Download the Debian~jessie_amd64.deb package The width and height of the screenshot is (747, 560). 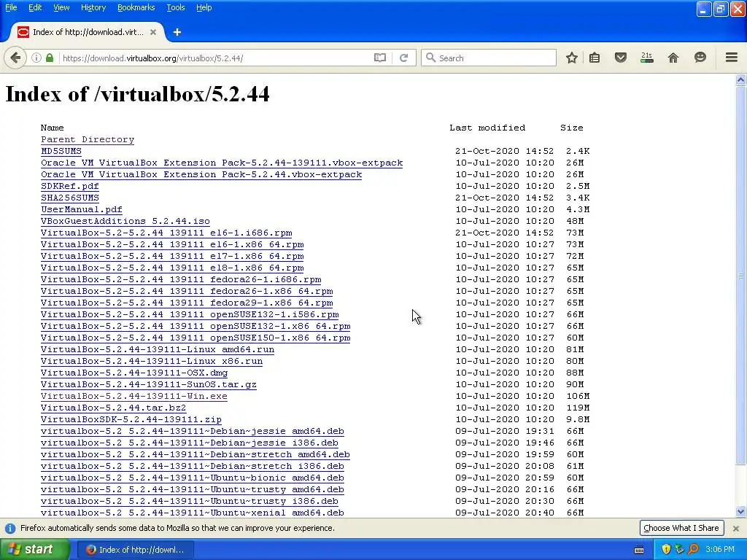[193, 431]
